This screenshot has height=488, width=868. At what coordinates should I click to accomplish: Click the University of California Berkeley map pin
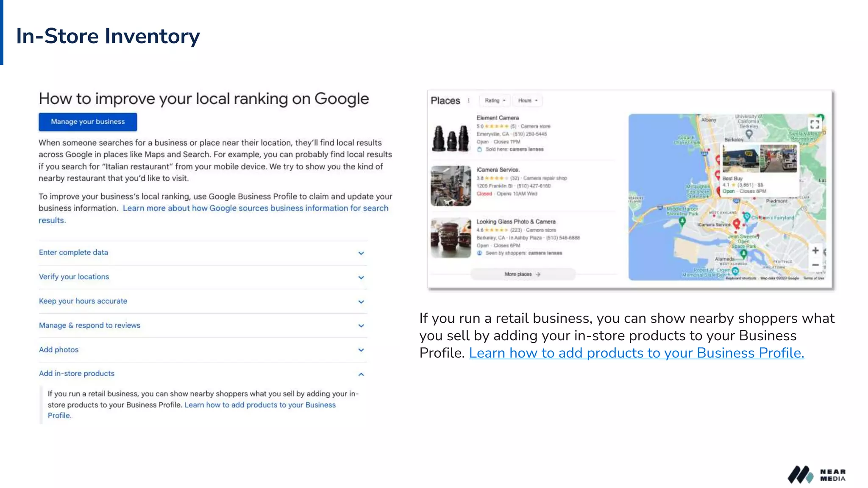click(x=749, y=134)
